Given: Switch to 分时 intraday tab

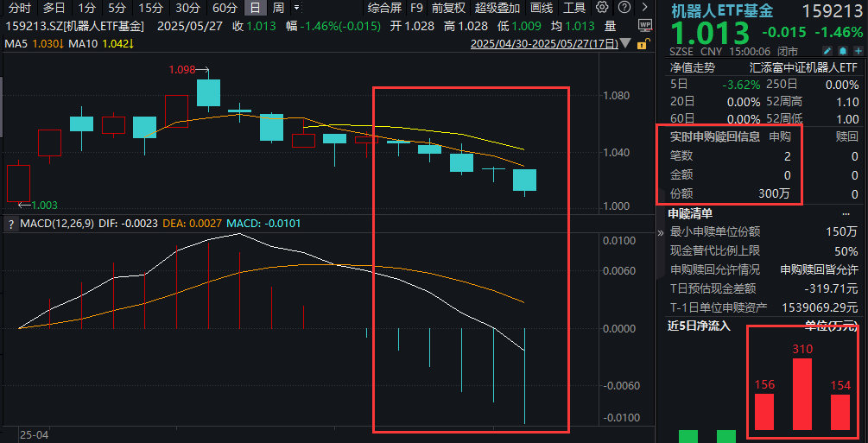Looking at the screenshot, I should pyautogui.click(x=19, y=8).
